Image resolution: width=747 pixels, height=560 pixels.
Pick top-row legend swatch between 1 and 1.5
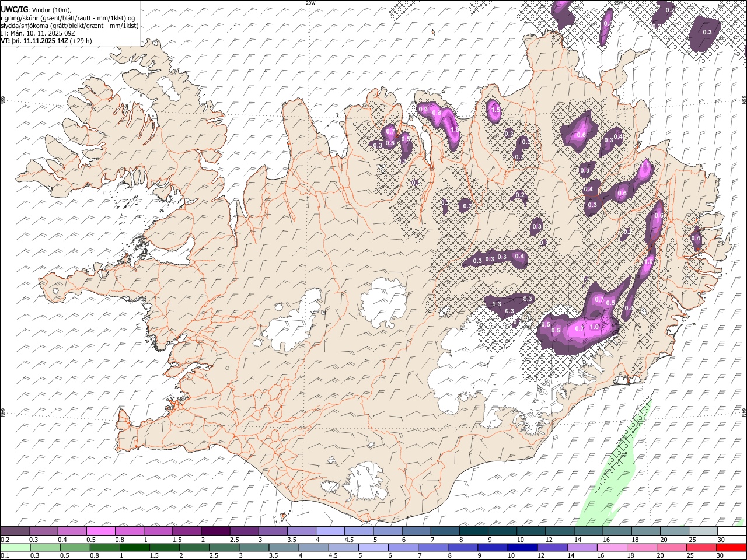(158, 531)
